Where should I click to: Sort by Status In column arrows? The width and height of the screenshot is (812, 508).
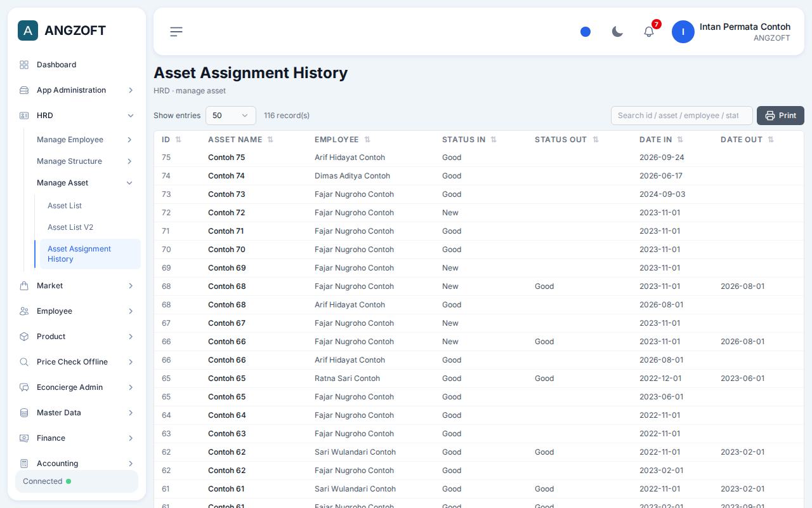click(494, 140)
